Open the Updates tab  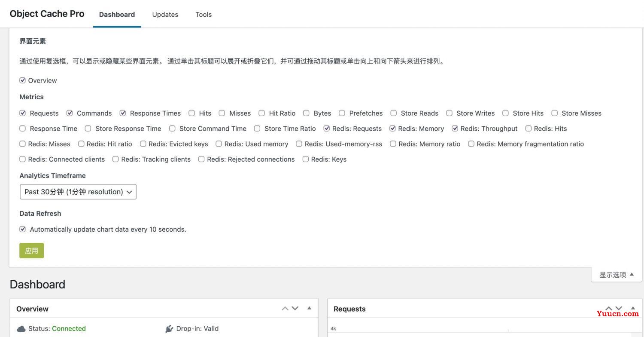point(165,14)
